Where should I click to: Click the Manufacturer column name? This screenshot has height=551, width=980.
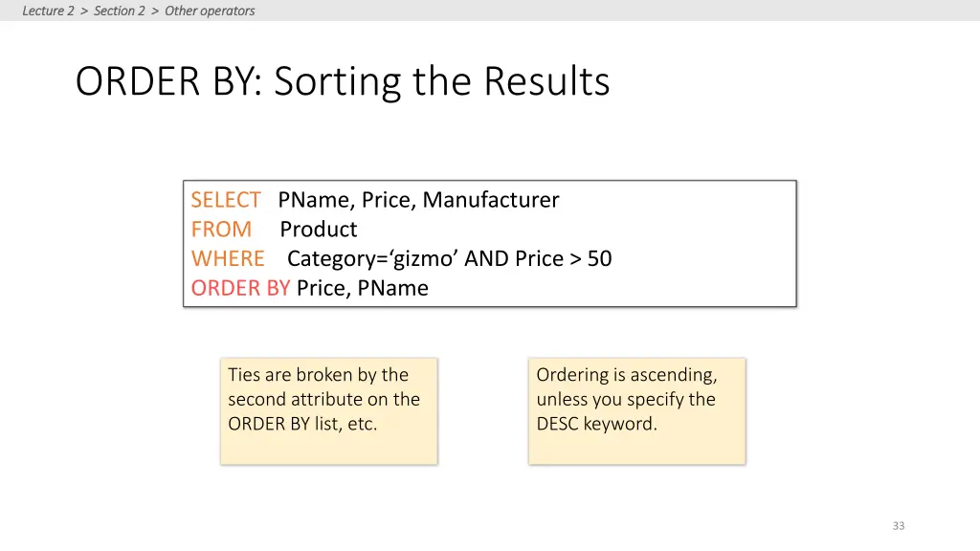[491, 200]
